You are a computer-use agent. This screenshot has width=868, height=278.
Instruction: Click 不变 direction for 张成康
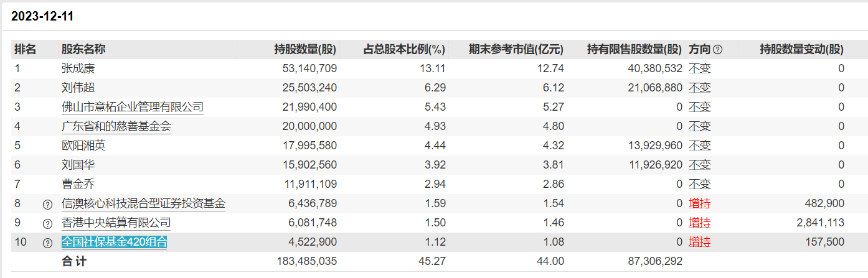coord(699,68)
